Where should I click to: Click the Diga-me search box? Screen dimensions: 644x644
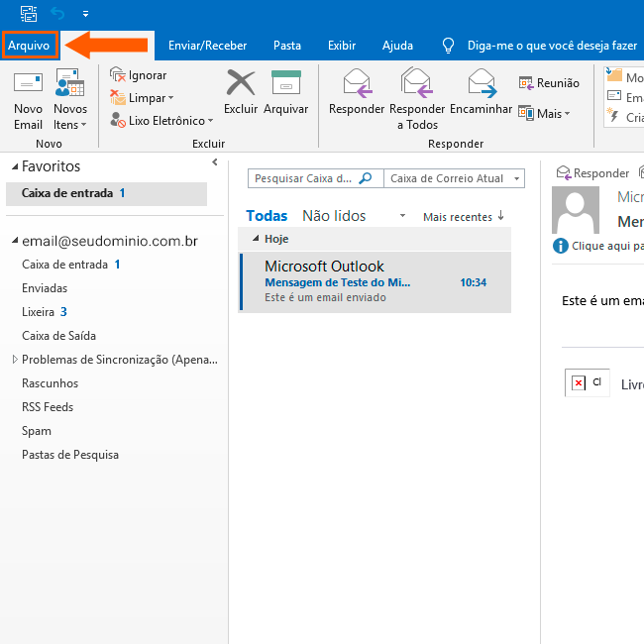[552, 46]
